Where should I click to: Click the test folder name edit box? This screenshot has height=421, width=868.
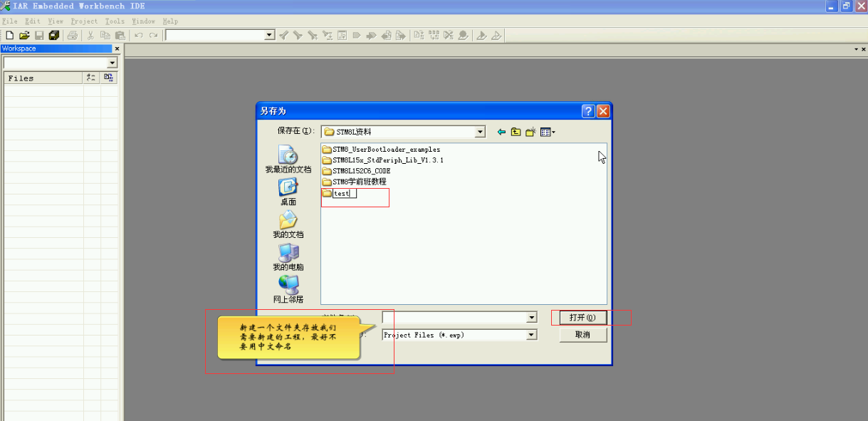(345, 193)
